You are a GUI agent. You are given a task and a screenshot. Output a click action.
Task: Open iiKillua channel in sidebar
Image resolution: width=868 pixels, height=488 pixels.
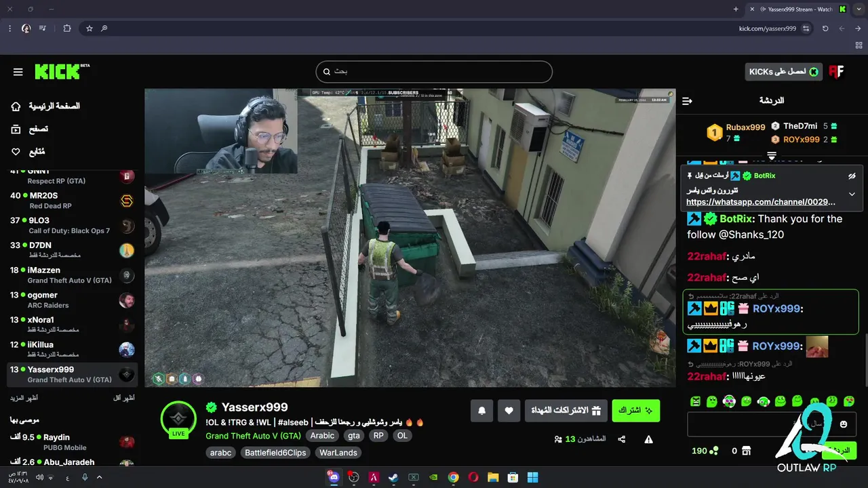pyautogui.click(x=72, y=350)
